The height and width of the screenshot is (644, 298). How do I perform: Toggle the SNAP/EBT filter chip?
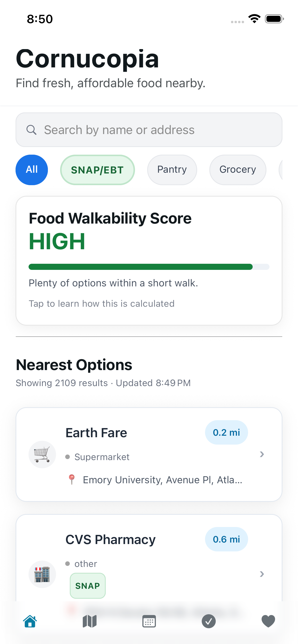coord(97,170)
